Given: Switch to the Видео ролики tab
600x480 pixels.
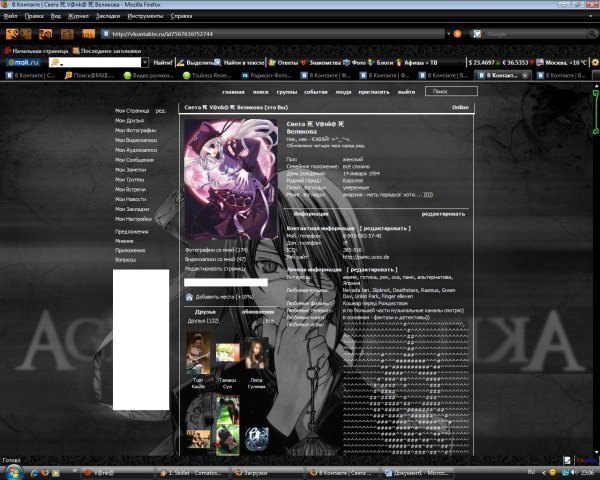Looking at the screenshot, I should [148, 75].
